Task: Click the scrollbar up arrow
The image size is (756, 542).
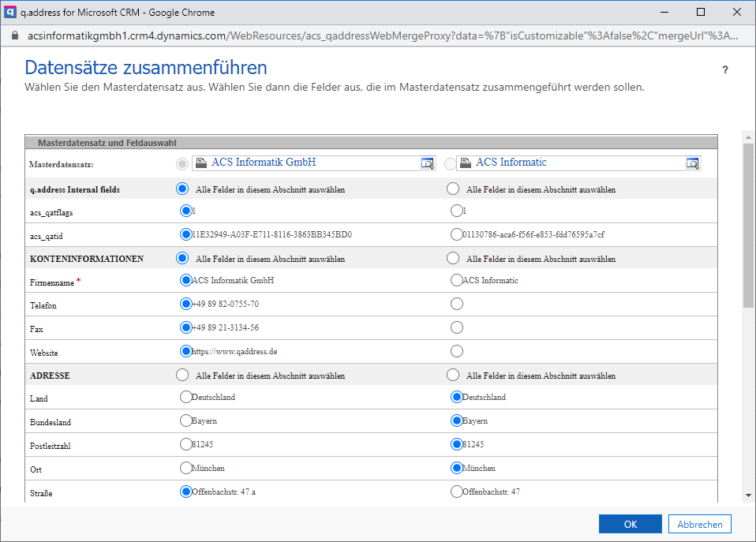Action: click(x=748, y=136)
